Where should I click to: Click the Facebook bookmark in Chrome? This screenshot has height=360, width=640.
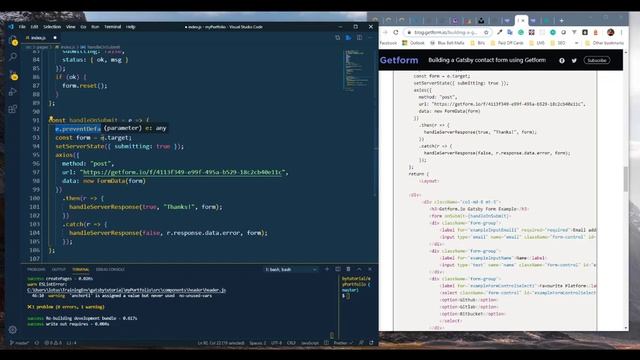388,43
